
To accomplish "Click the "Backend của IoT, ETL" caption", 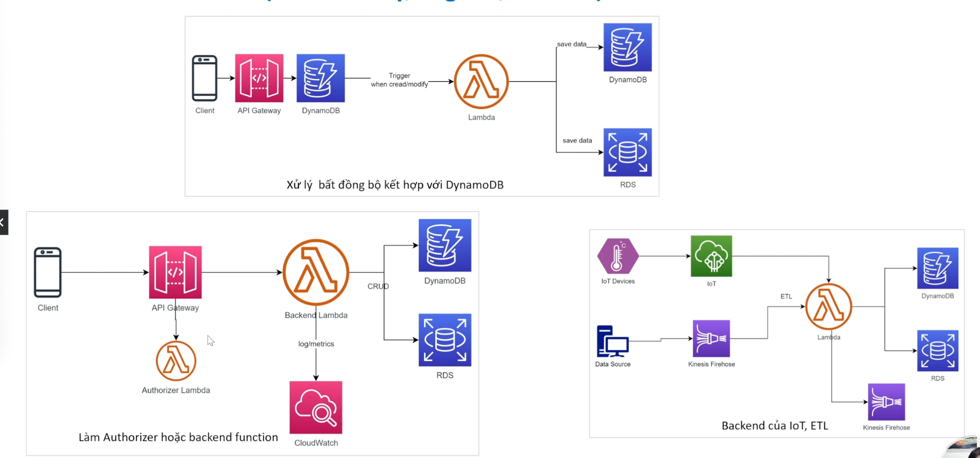I will click(x=774, y=426).
